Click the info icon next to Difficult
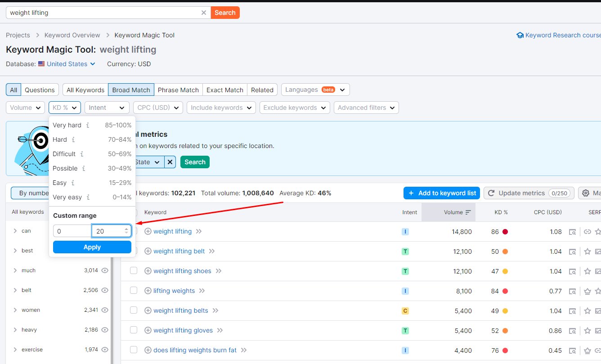 pyautogui.click(x=82, y=154)
